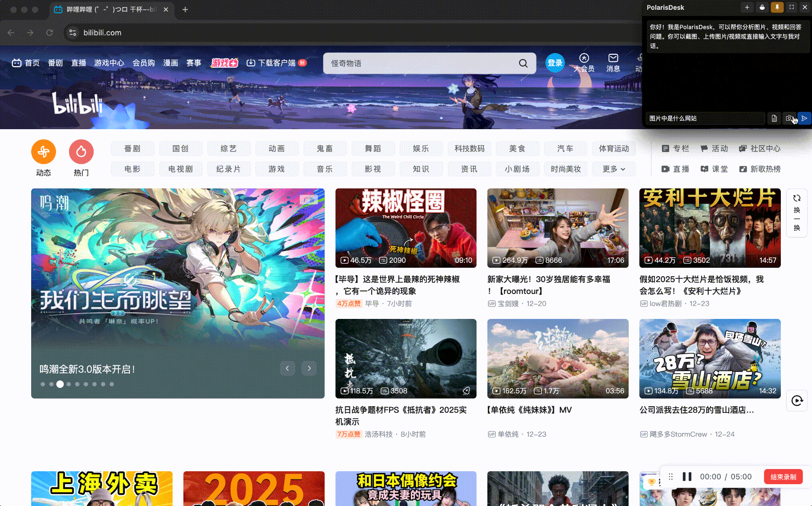Screen dimensions: 812x506
Task: Open a new browser tab
Action: coord(185,9)
